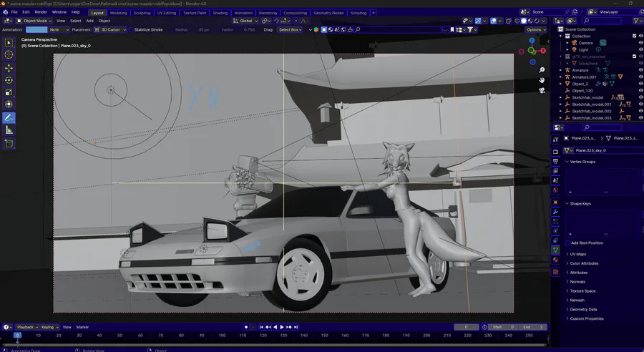Open the 3D Cursor placement dropdown
The width and height of the screenshot is (644, 352).
(x=110, y=29)
